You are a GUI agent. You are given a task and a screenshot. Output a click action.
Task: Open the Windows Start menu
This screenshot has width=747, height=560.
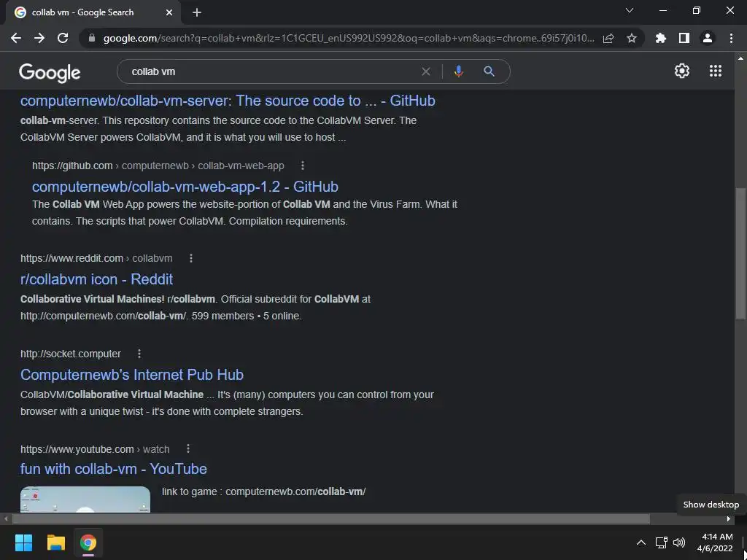pos(23,542)
